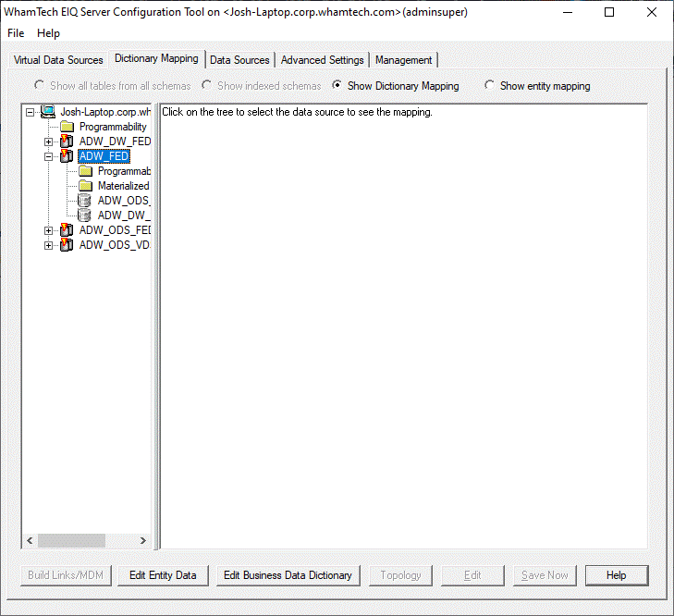Click the Edit button at bottom
Screen dimensions: 674x616
click(472, 575)
